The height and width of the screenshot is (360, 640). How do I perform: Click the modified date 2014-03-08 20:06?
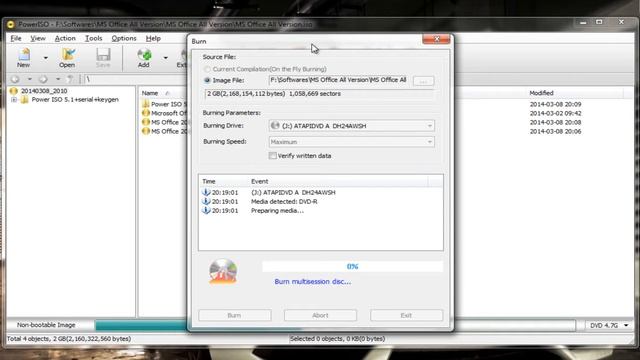pos(556,131)
